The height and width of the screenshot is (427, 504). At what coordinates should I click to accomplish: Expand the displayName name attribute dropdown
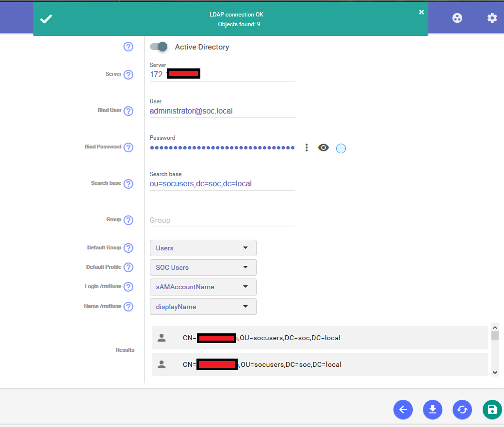(x=203, y=307)
